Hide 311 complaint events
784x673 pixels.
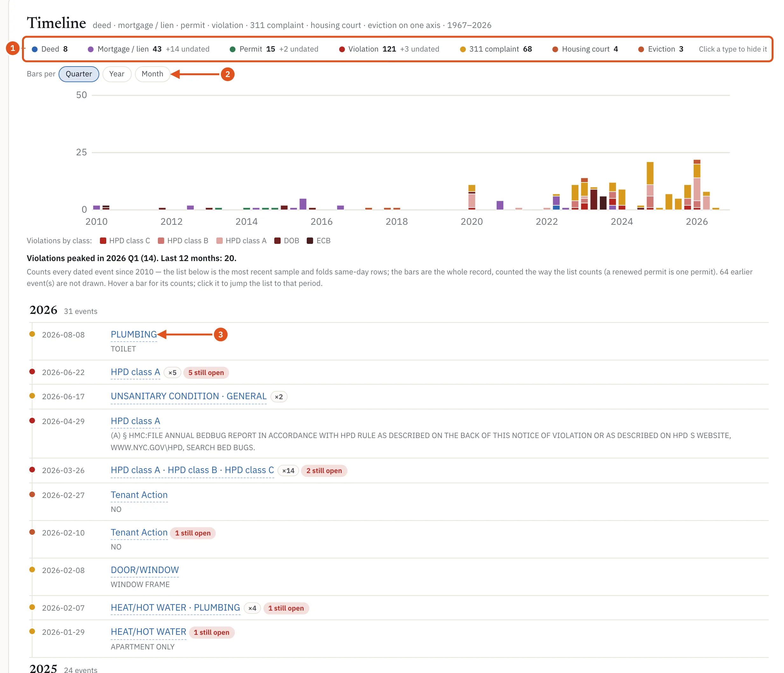pyautogui.click(x=496, y=49)
